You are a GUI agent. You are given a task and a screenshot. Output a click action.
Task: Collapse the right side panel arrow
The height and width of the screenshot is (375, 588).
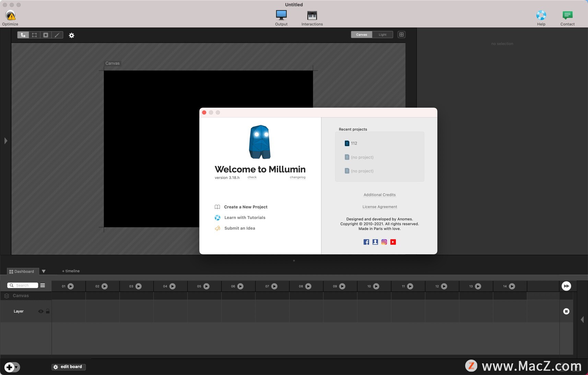pyautogui.click(x=582, y=319)
